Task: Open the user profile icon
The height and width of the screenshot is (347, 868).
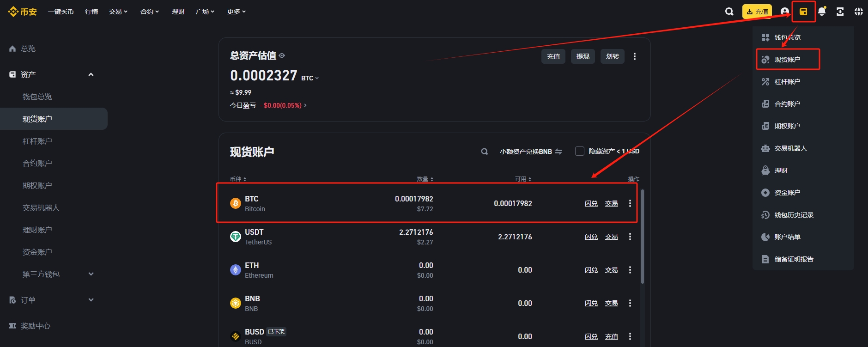Action: coord(785,12)
